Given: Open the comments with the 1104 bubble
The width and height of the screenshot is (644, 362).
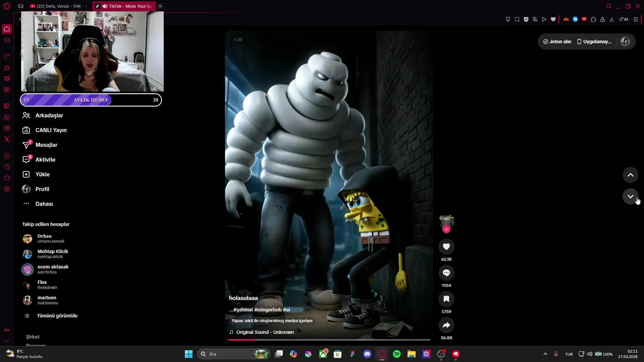Looking at the screenshot, I should 446,273.
